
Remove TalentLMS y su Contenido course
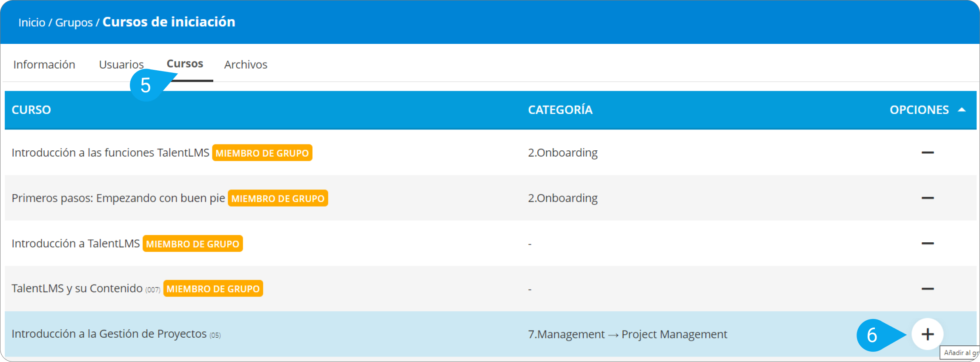pos(927,289)
